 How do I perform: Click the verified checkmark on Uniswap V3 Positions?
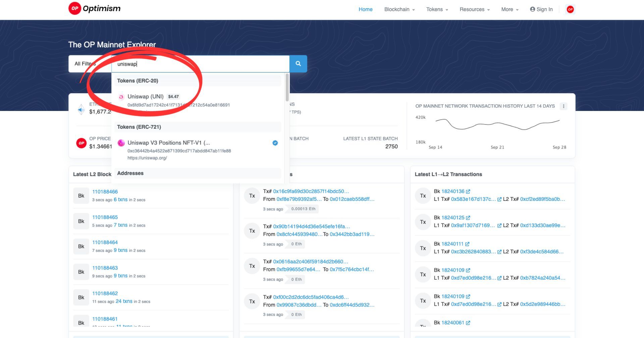coord(275,143)
